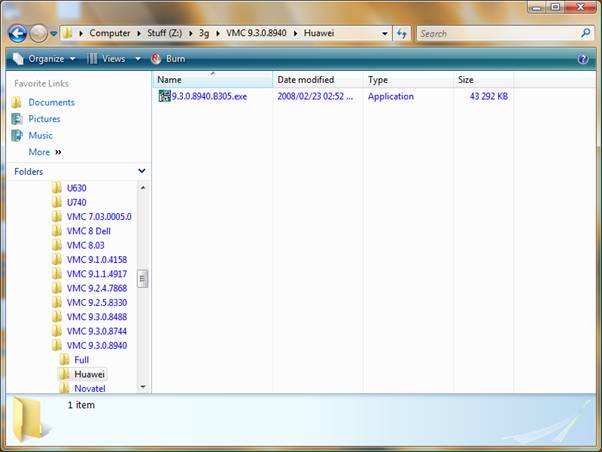Click the folder tree scrollbar down arrow
The width and height of the screenshot is (602, 452).
[143, 386]
